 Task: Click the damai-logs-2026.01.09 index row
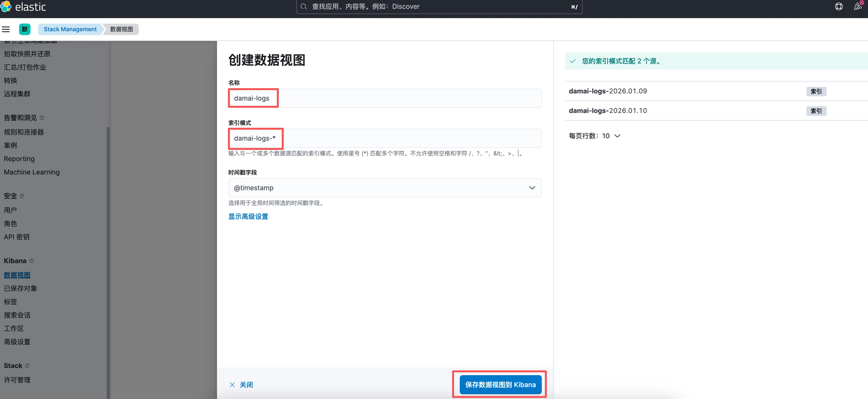(x=608, y=91)
